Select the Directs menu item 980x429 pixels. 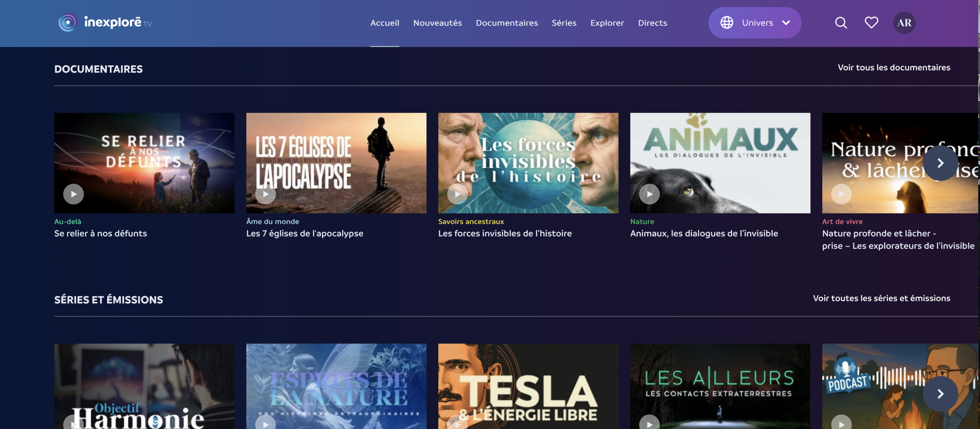(652, 23)
